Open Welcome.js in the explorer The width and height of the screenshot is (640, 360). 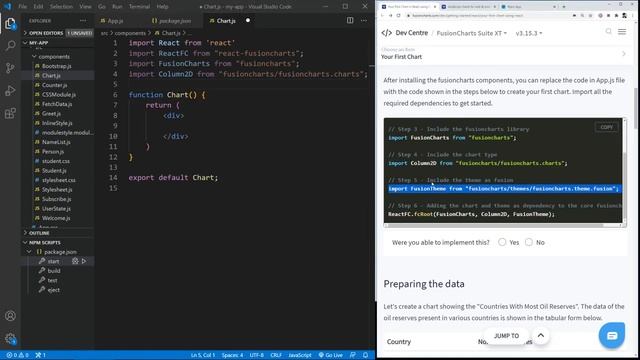[x=56, y=218]
